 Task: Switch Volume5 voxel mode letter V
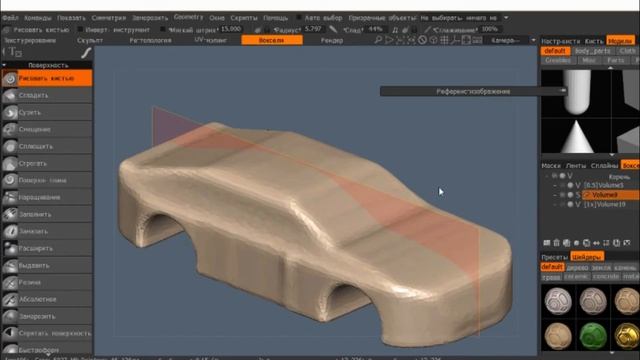578,185
